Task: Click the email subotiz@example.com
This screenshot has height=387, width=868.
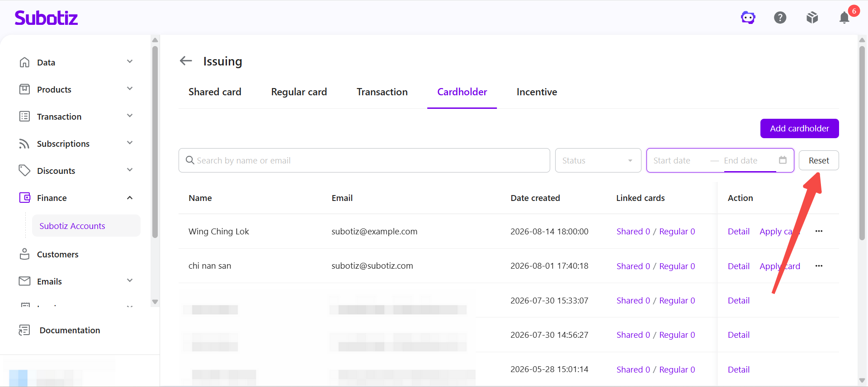Action: pos(374,231)
